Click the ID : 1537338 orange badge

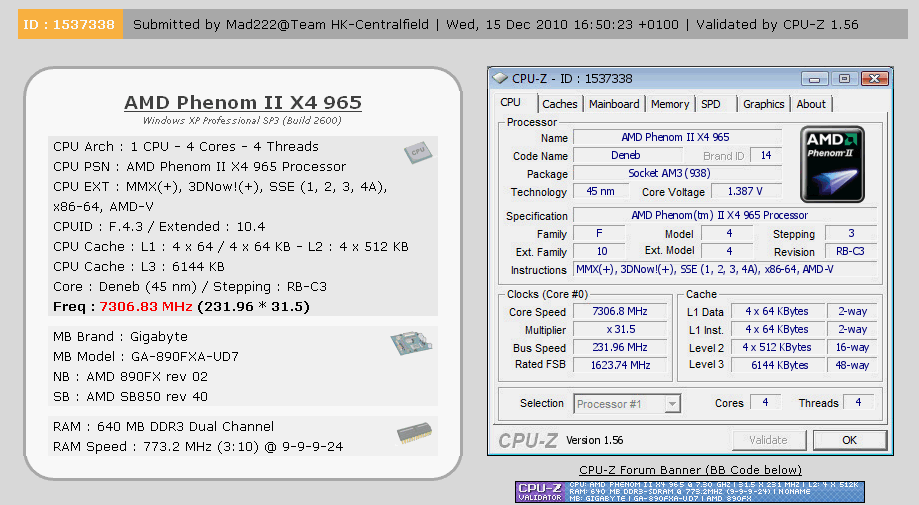pos(70,24)
